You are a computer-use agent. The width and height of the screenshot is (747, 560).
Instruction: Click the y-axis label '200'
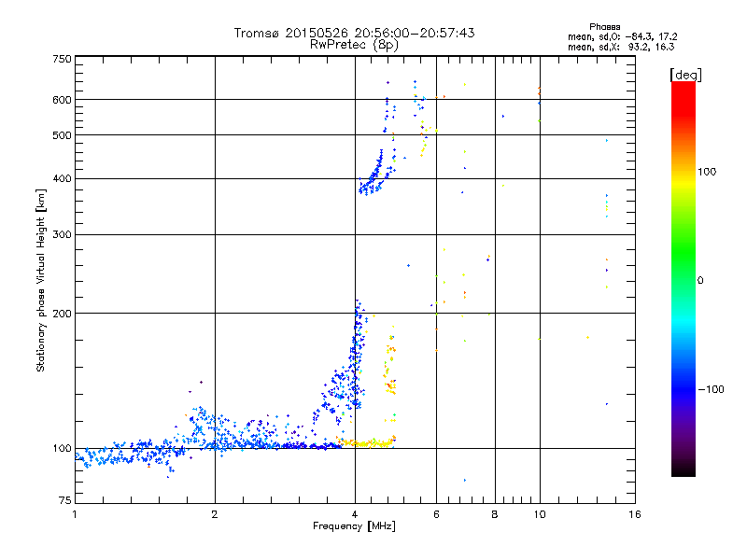[62, 314]
